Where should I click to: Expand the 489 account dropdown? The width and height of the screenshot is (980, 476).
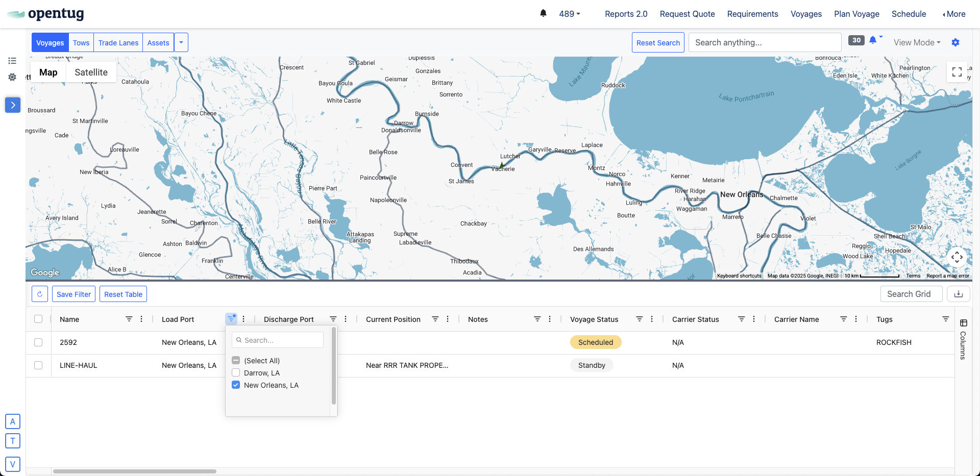pyautogui.click(x=569, y=14)
